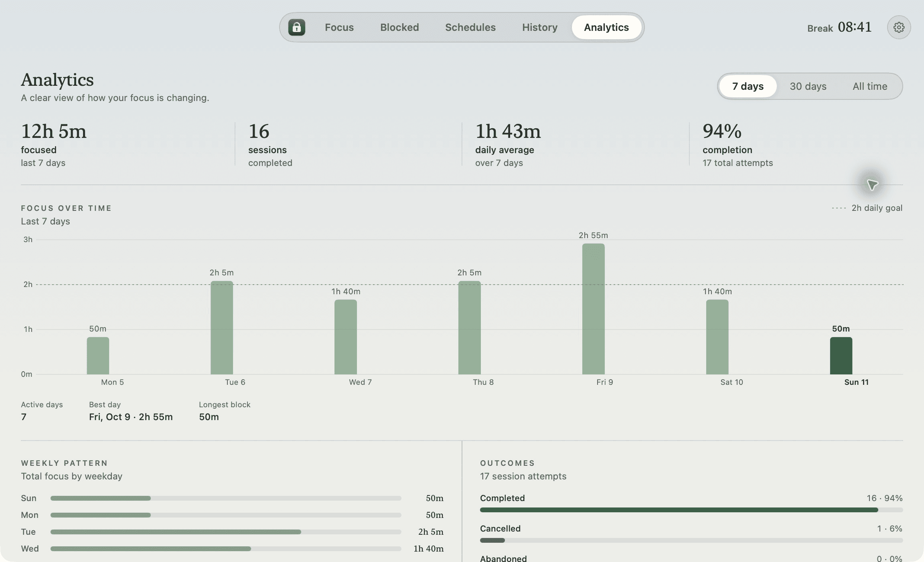Click the Longest block '50m' value

click(x=209, y=417)
